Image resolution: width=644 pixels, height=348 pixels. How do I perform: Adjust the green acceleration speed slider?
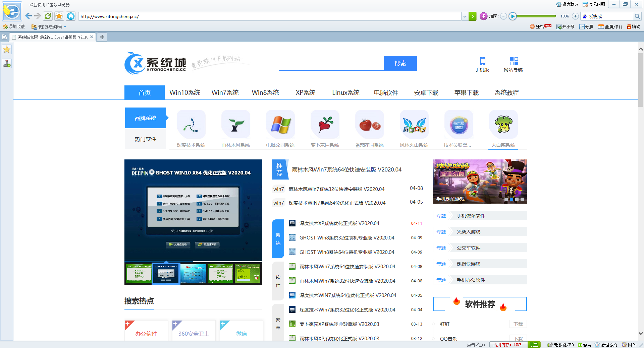coord(536,16)
